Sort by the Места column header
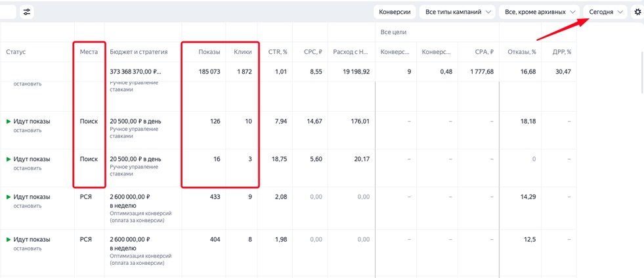The width and height of the screenshot is (644, 278). click(89, 52)
